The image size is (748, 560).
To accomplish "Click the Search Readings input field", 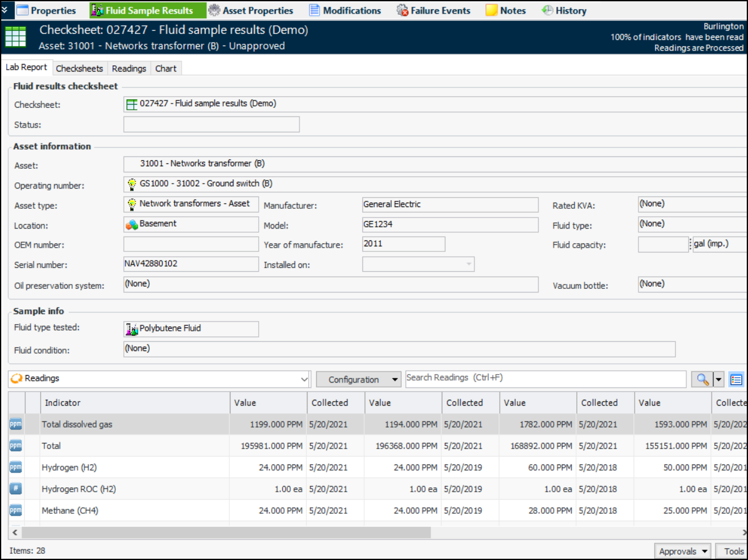I will 545,378.
